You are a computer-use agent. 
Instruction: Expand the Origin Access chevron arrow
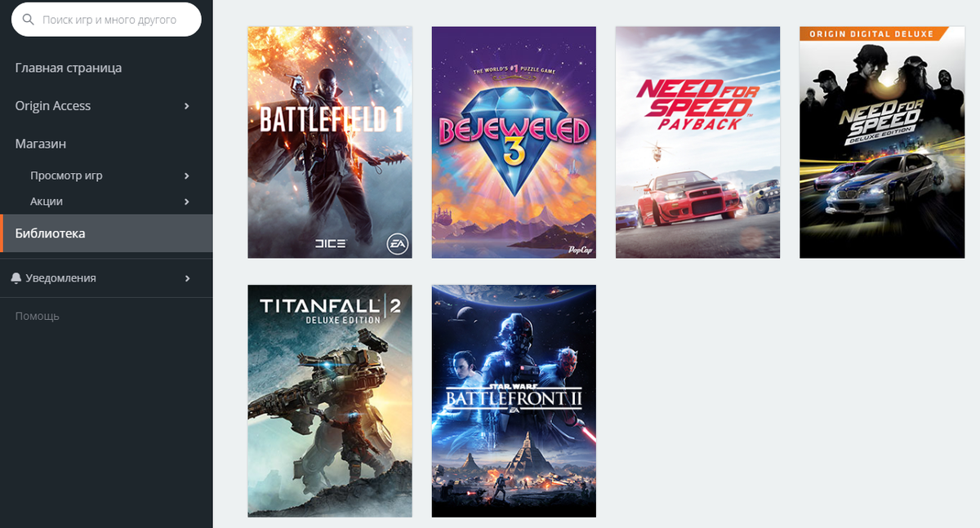(x=187, y=106)
